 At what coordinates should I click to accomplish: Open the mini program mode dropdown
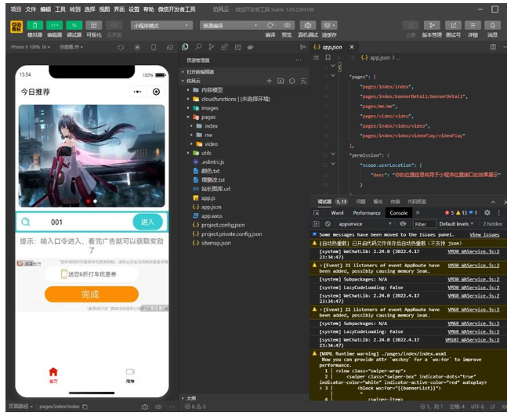click(x=161, y=26)
